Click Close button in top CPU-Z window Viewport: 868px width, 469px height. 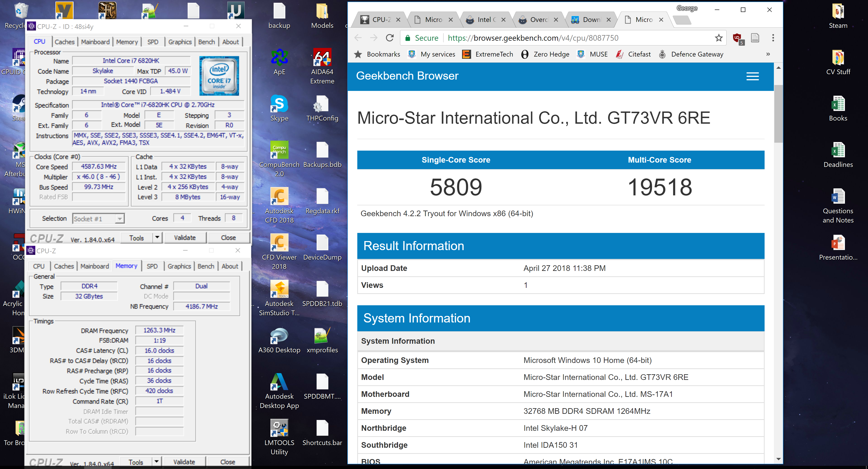(229, 238)
